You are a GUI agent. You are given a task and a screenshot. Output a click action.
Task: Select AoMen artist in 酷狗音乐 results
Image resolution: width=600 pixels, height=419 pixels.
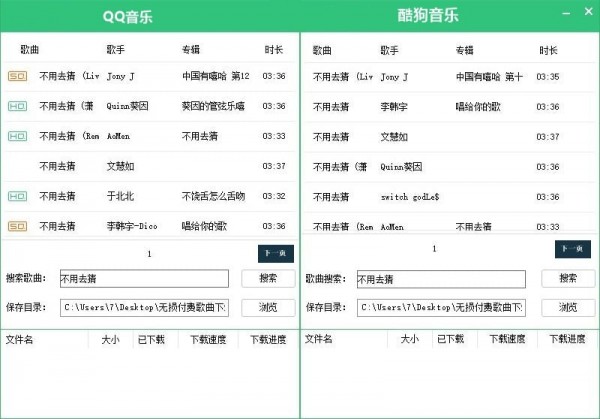coord(392,227)
